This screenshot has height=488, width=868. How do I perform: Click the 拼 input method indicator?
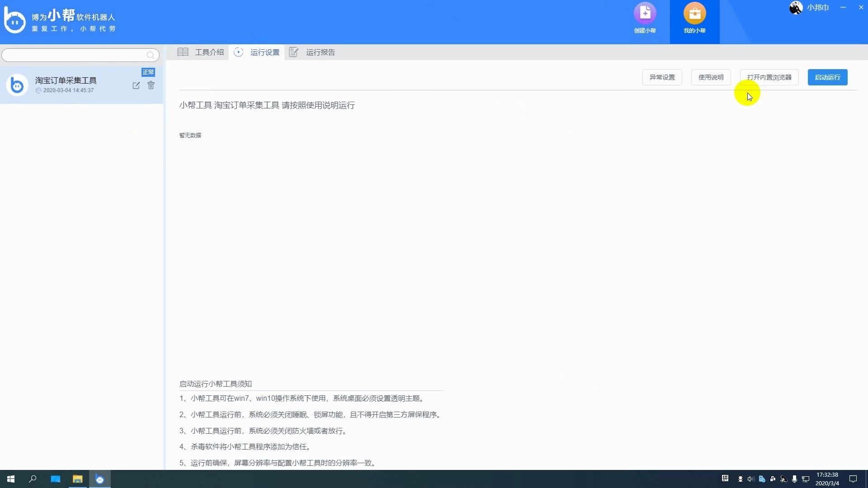[x=725, y=479]
